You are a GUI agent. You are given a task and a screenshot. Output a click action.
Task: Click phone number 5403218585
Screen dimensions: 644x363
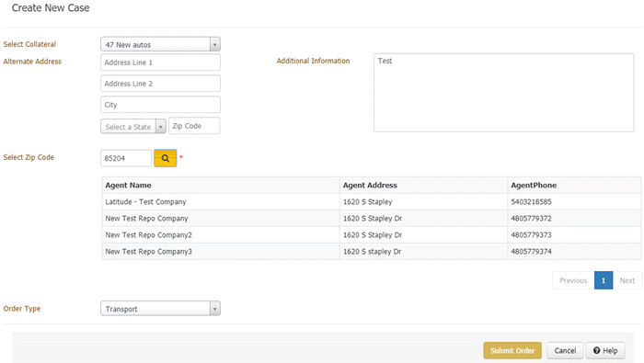tap(531, 202)
